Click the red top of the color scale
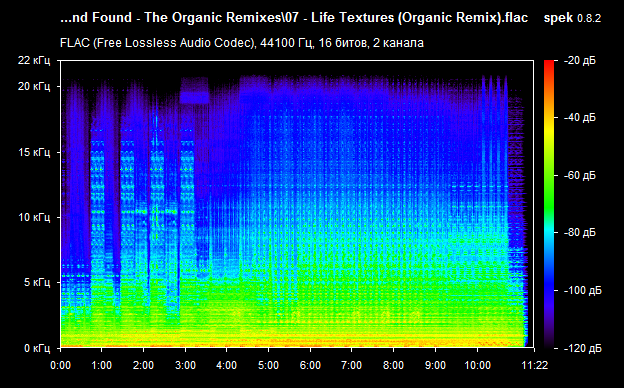This screenshot has height=388, width=624. 549,66
